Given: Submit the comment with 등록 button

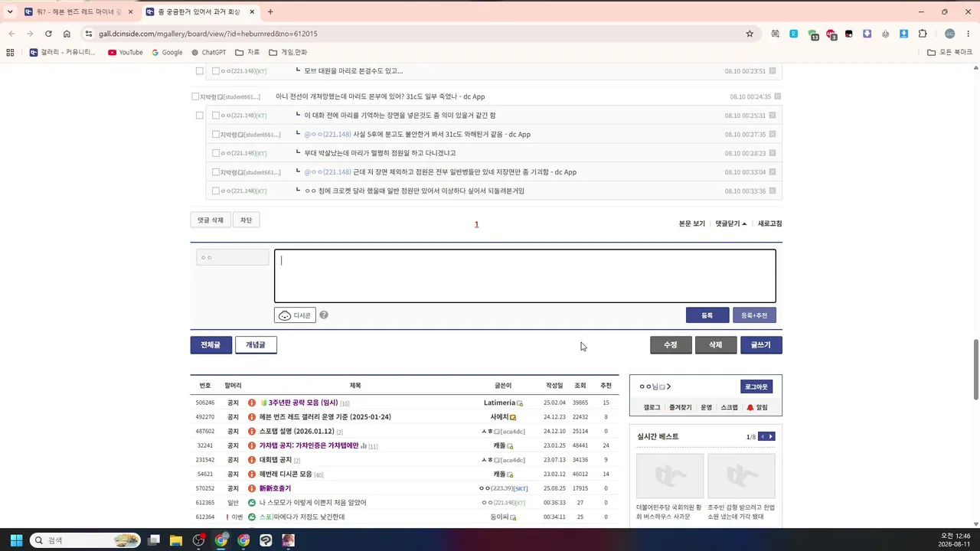Looking at the screenshot, I should point(707,315).
